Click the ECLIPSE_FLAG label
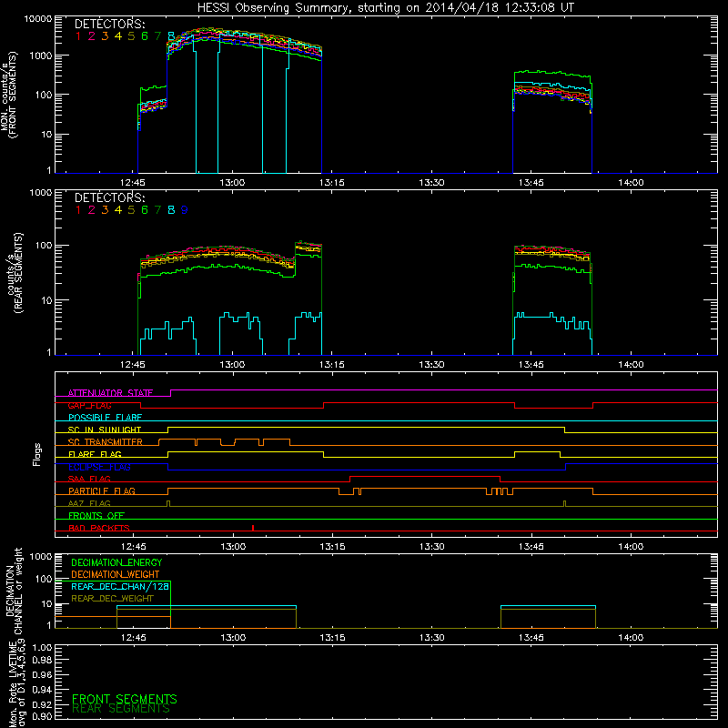Image resolution: width=728 pixels, height=728 pixels. pos(99,467)
